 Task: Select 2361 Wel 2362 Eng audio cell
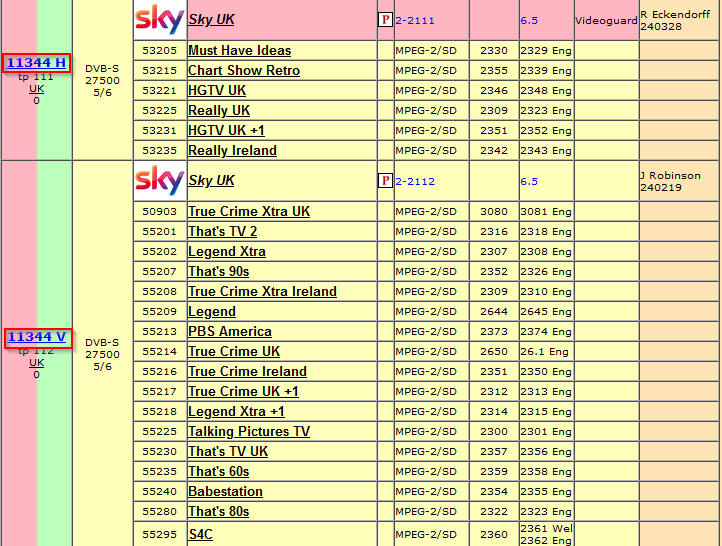coord(547,534)
